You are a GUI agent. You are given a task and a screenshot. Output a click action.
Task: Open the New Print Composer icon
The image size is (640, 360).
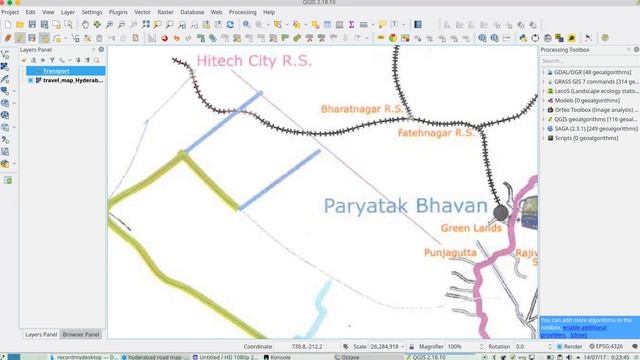pyautogui.click(x=56, y=25)
